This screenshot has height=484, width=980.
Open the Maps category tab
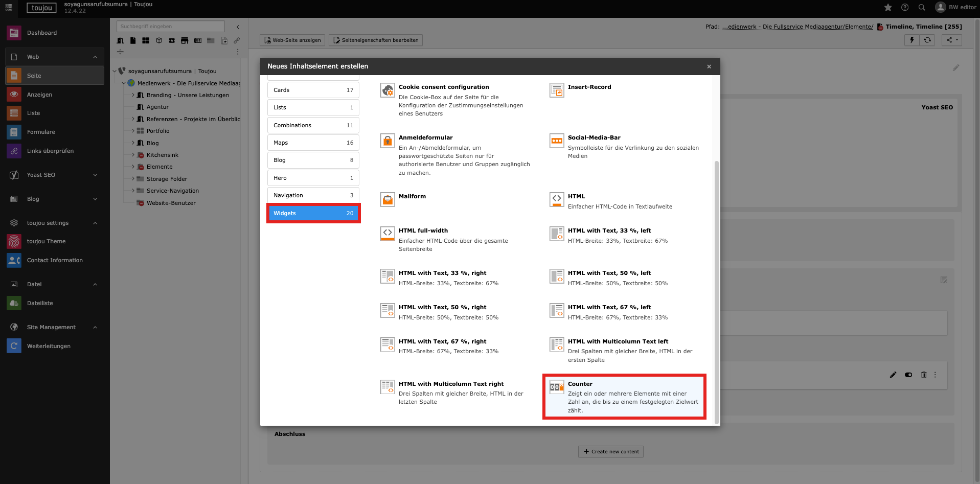[313, 143]
